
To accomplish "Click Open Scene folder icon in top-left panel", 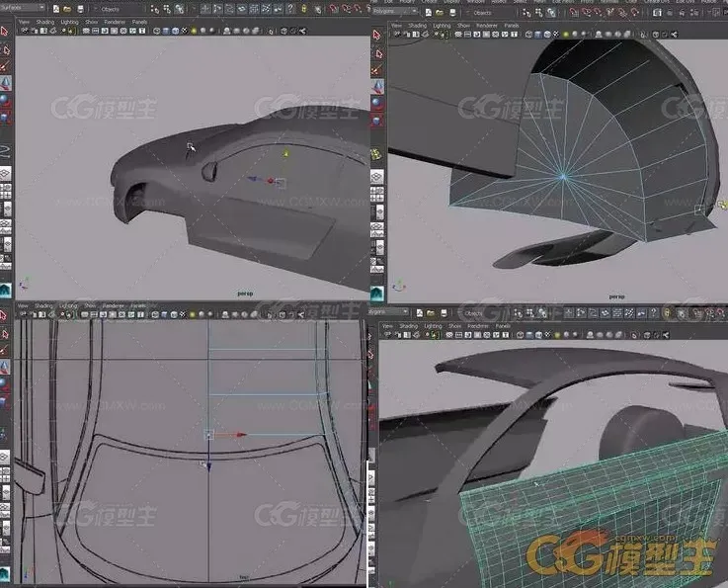I will [67, 9].
